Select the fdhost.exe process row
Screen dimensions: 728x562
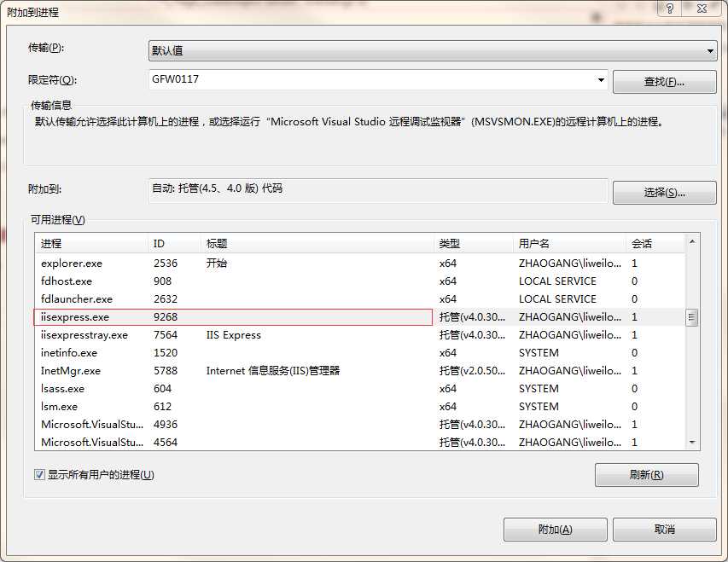pos(360,281)
